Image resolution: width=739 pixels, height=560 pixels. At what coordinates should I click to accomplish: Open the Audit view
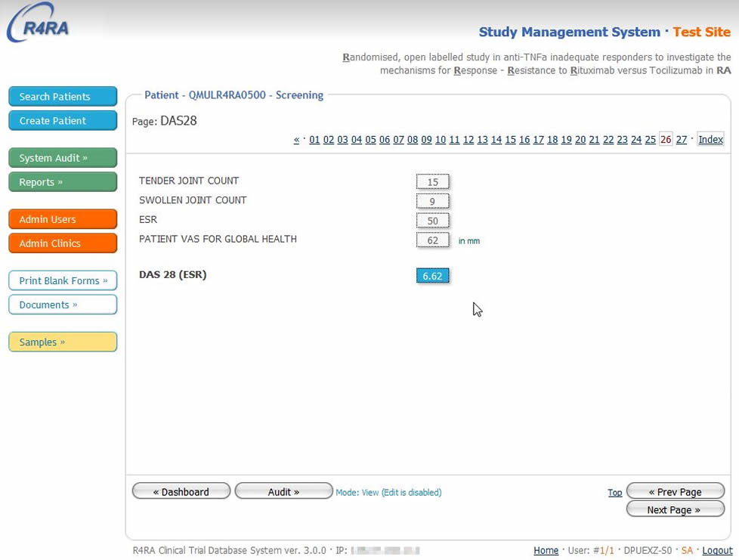pos(283,492)
